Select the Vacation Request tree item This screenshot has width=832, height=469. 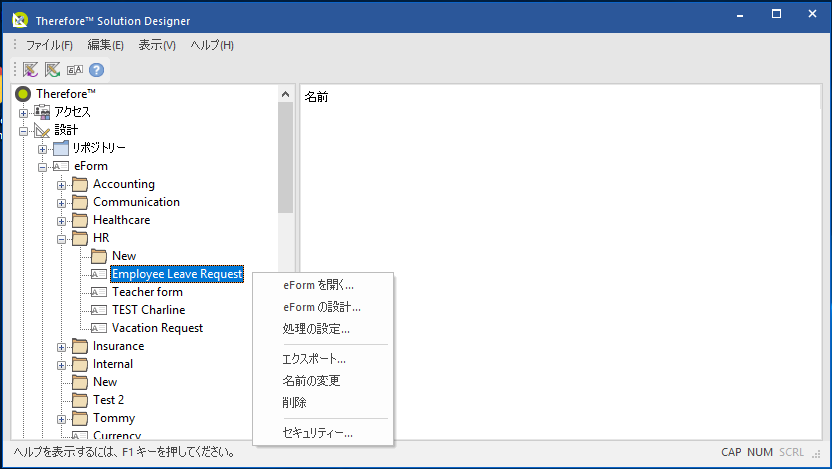pyautogui.click(x=157, y=328)
